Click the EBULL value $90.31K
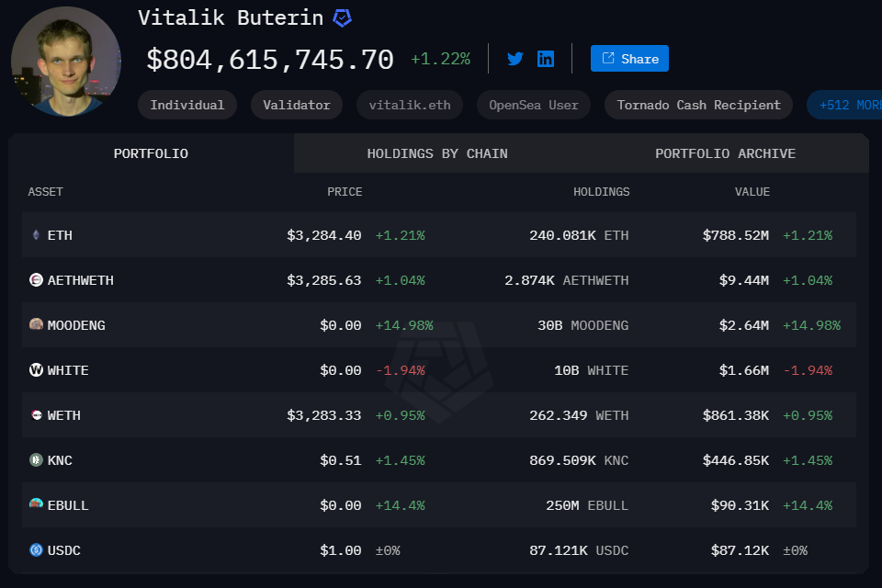This screenshot has width=882, height=588. coord(740,505)
